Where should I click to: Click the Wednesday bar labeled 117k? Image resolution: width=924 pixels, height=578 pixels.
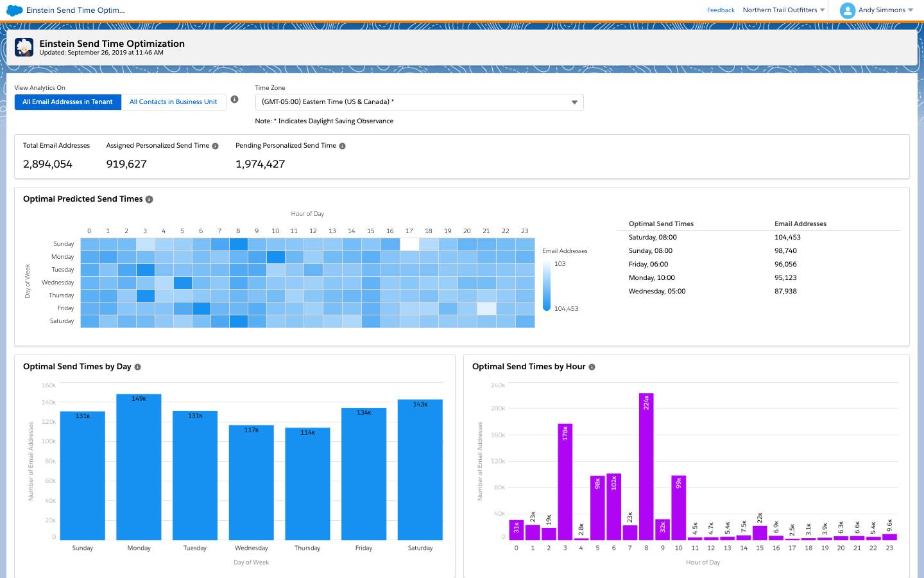252,482
